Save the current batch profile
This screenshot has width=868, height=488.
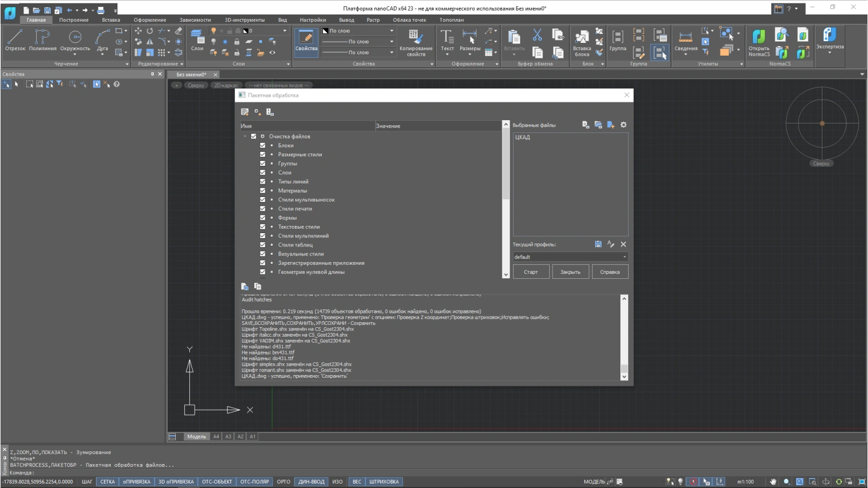pyautogui.click(x=598, y=244)
